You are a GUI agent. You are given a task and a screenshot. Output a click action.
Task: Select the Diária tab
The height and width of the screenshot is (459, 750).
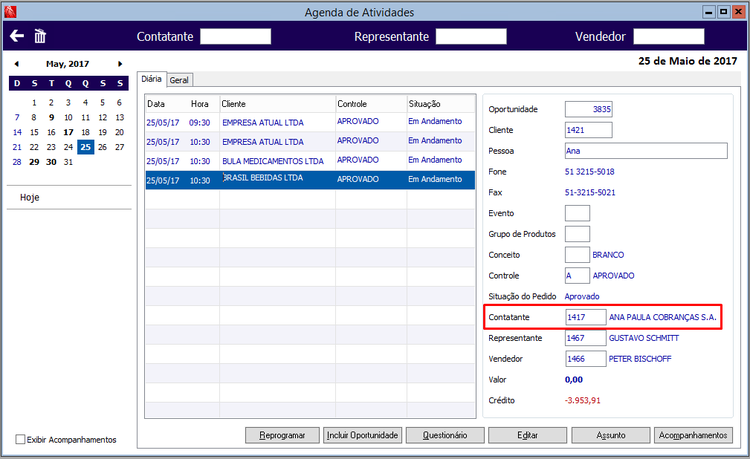click(152, 79)
